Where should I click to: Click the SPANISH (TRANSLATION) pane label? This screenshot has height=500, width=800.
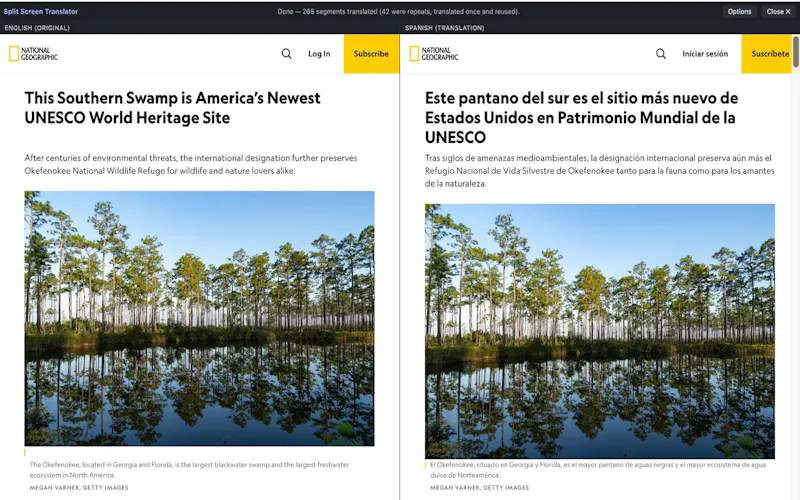[444, 28]
